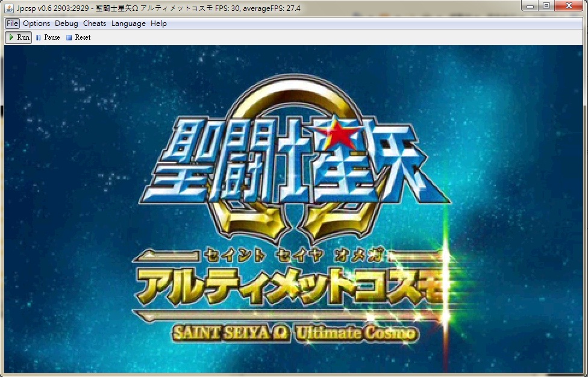
Task: Open the File menu
Action: 12,23
